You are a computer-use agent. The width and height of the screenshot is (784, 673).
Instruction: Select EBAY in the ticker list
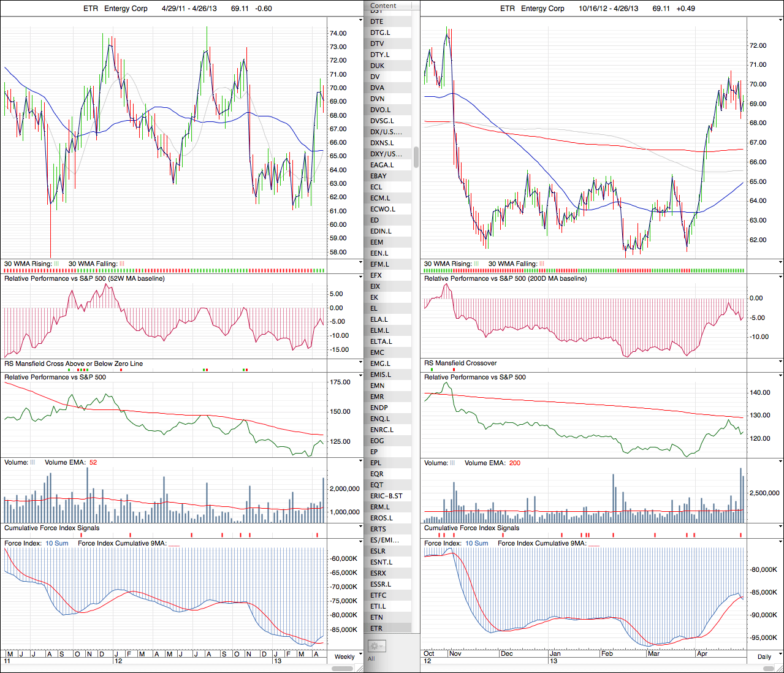click(x=379, y=176)
